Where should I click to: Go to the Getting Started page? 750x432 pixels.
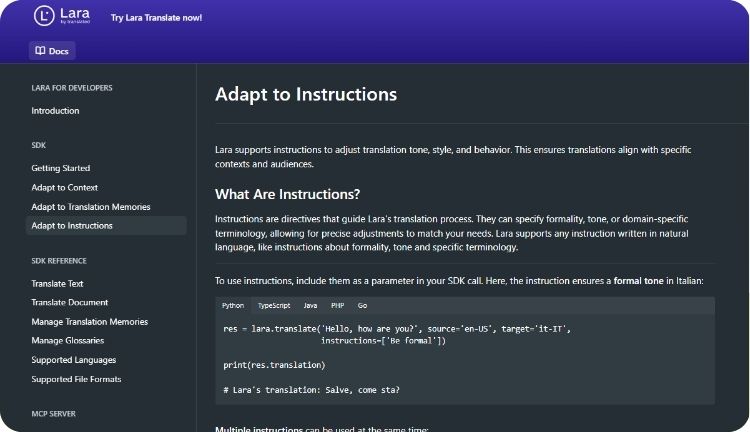[61, 168]
